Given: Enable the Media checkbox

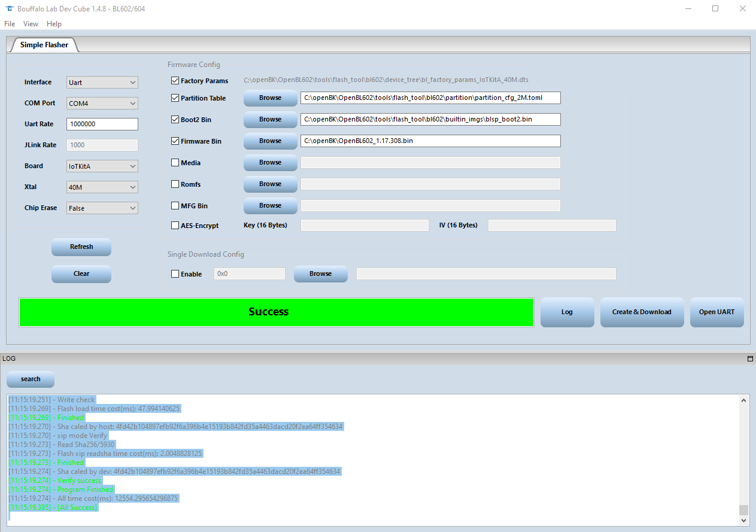Looking at the screenshot, I should [175, 162].
